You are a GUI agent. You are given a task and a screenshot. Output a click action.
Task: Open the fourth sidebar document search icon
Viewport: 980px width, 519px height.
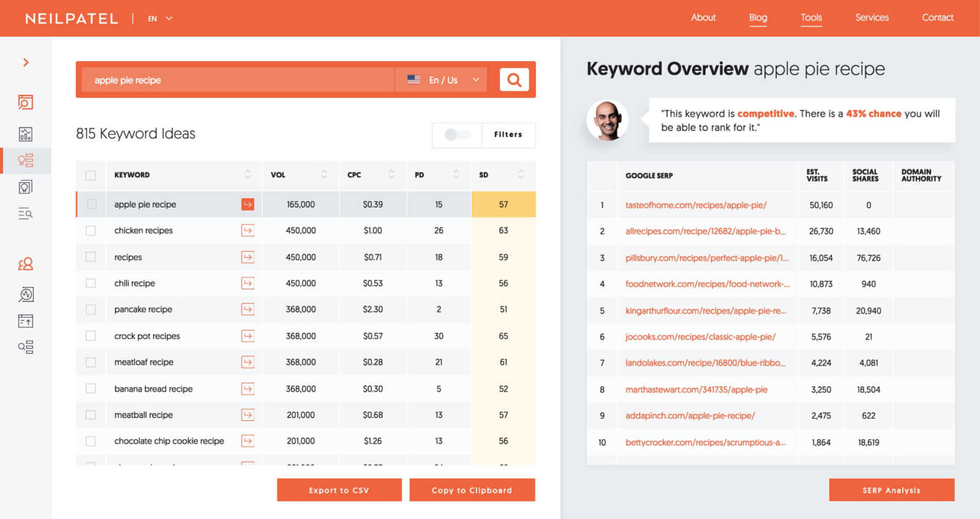[26, 187]
